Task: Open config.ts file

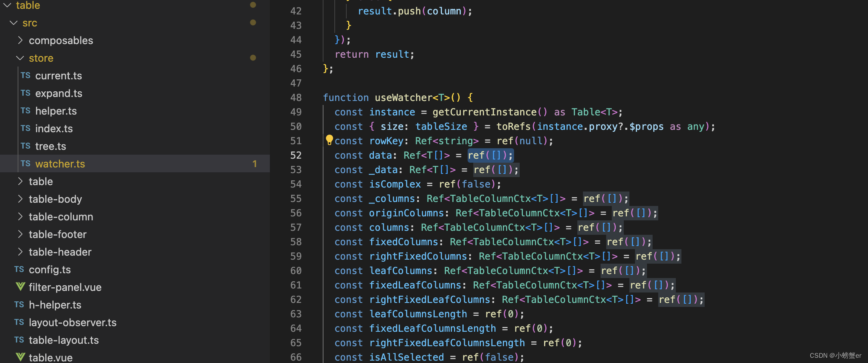Action: pos(50,270)
